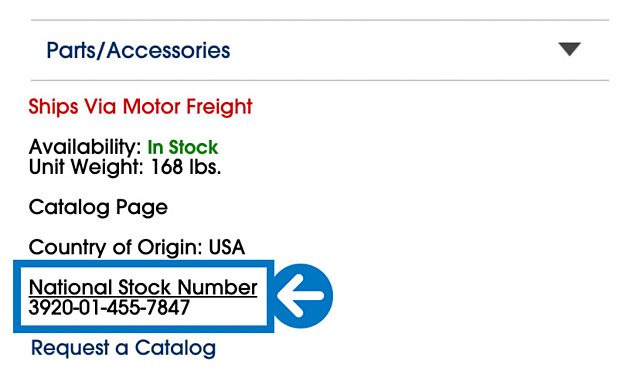Open the National Stock Number link

click(143, 287)
